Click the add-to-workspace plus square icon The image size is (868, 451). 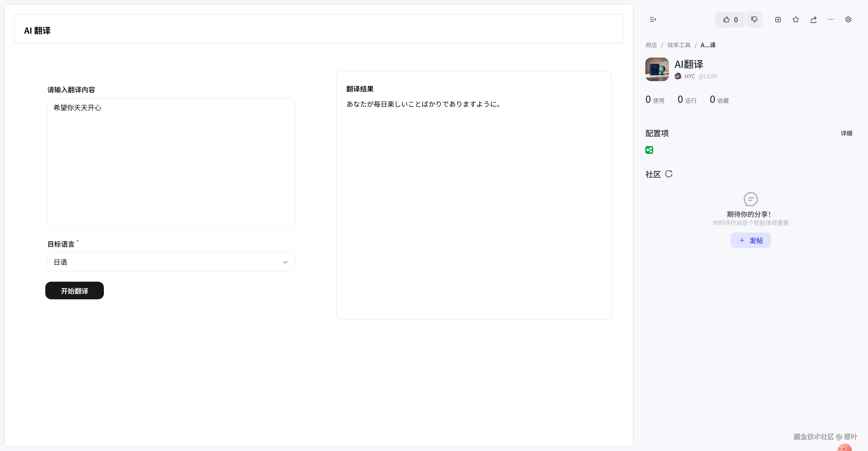778,20
